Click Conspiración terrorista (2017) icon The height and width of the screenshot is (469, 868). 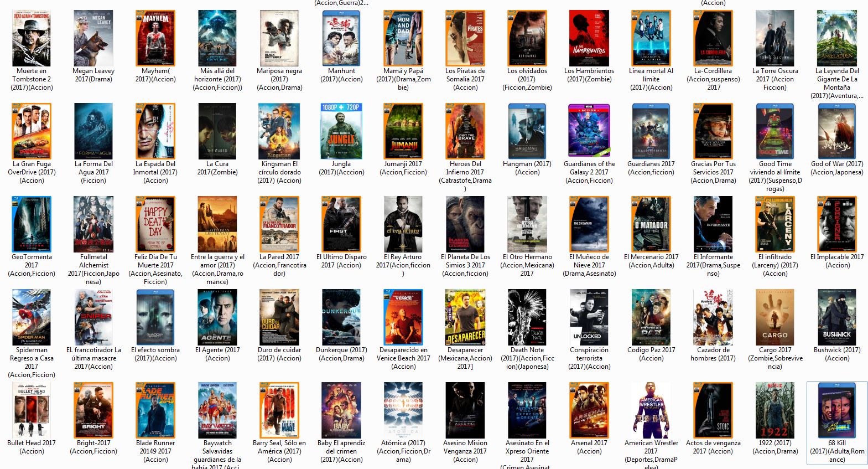pyautogui.click(x=589, y=317)
